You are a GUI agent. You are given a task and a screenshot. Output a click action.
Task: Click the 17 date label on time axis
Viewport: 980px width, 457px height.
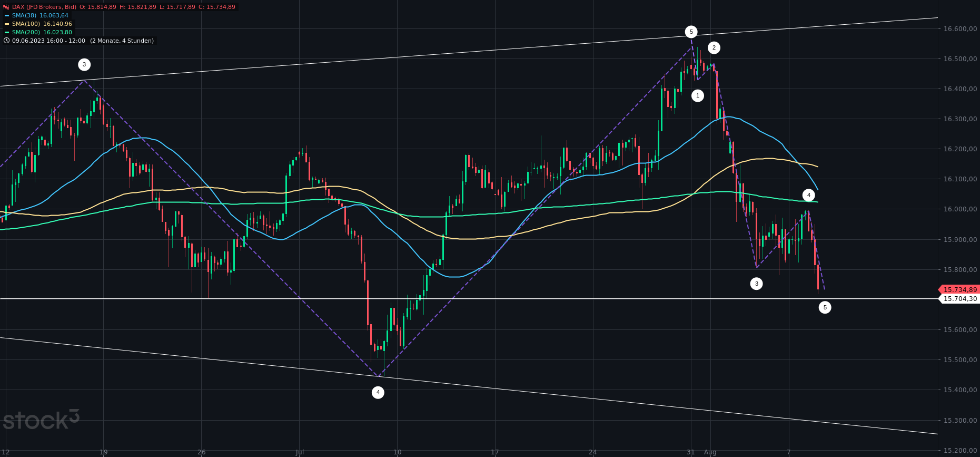tap(494, 452)
